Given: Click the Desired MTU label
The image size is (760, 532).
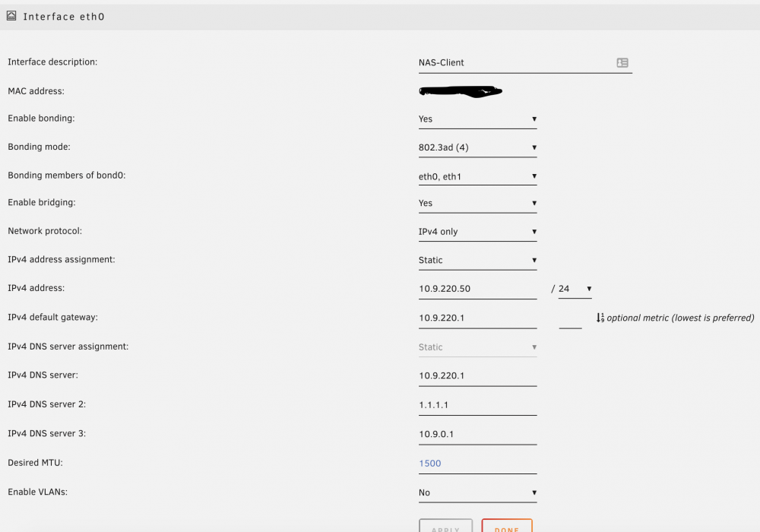Looking at the screenshot, I should (35, 463).
